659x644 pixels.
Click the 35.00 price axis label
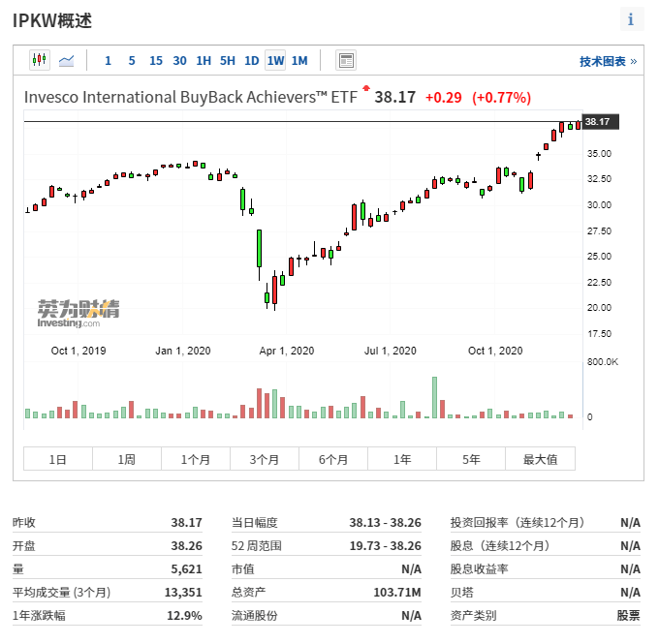tap(599, 153)
